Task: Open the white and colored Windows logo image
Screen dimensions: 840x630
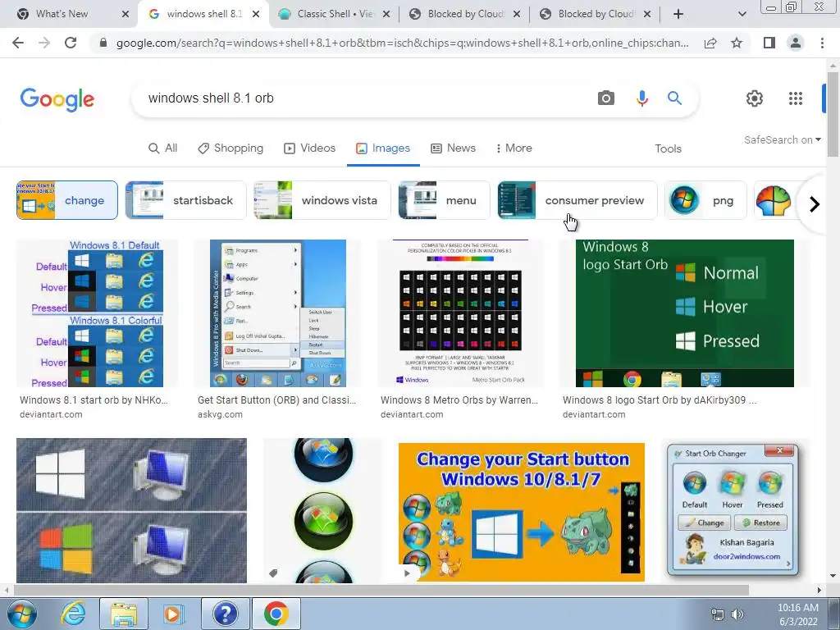Action: [131, 510]
